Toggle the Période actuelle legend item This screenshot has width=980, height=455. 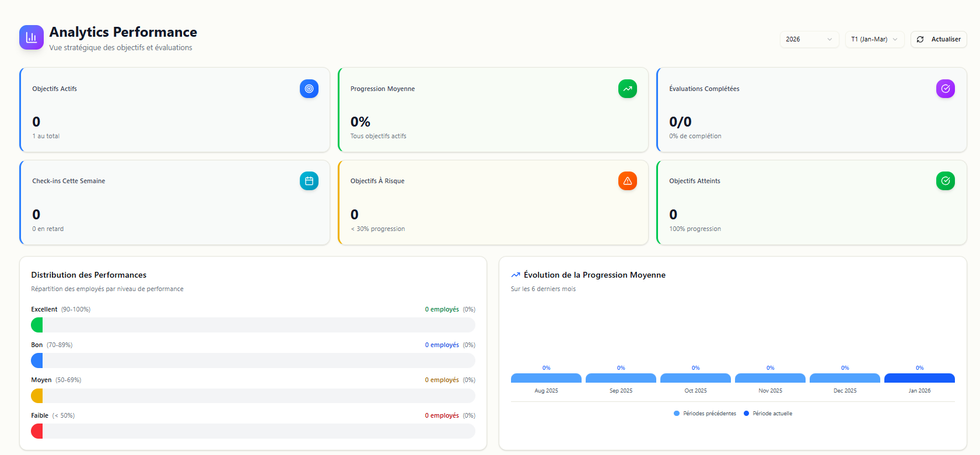click(x=768, y=414)
